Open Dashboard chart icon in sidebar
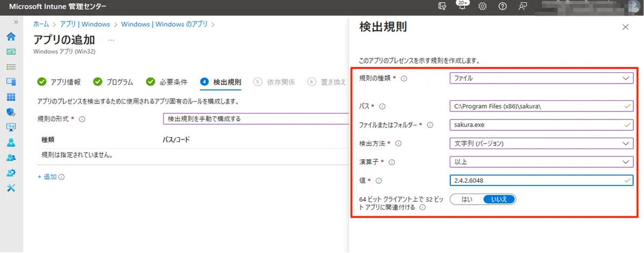This screenshot has width=644, height=253. point(11,52)
